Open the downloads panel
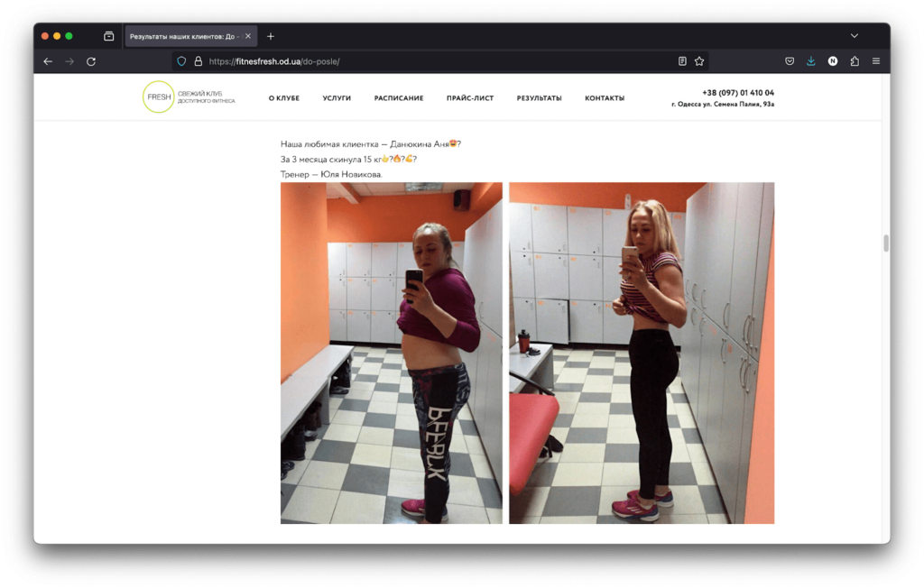This screenshot has height=588, width=924. (811, 61)
